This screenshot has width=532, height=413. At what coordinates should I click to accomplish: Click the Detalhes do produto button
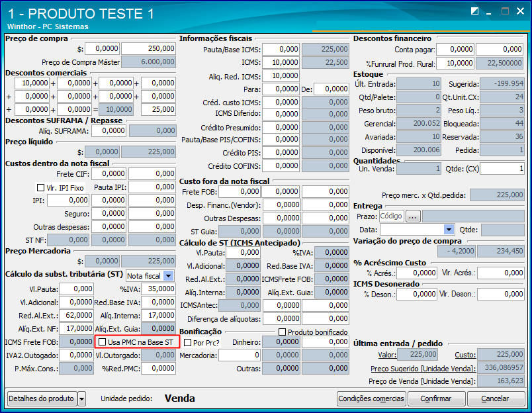(42, 398)
